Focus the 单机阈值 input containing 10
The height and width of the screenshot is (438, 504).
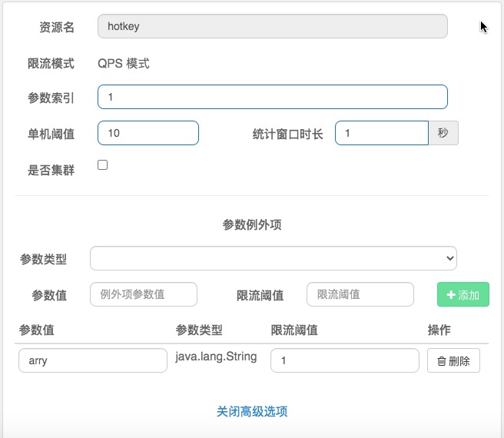(148, 133)
